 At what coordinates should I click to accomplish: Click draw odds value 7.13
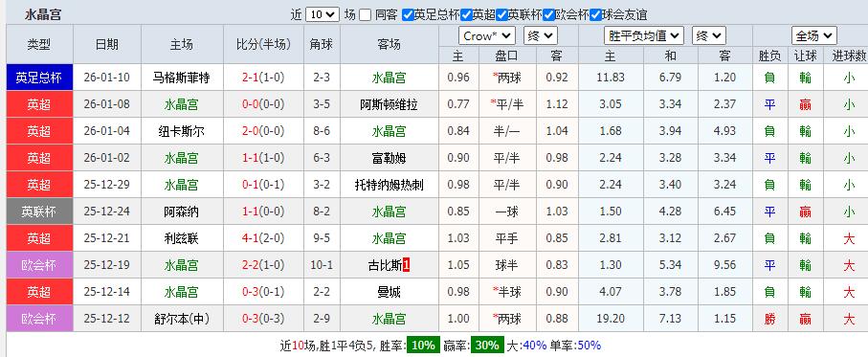pos(670,319)
